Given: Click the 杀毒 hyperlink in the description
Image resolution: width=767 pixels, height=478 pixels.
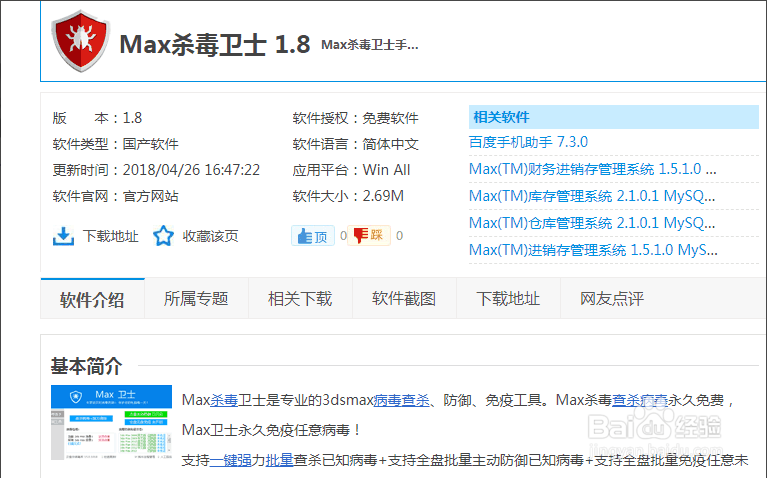Looking at the screenshot, I should pos(224,400).
